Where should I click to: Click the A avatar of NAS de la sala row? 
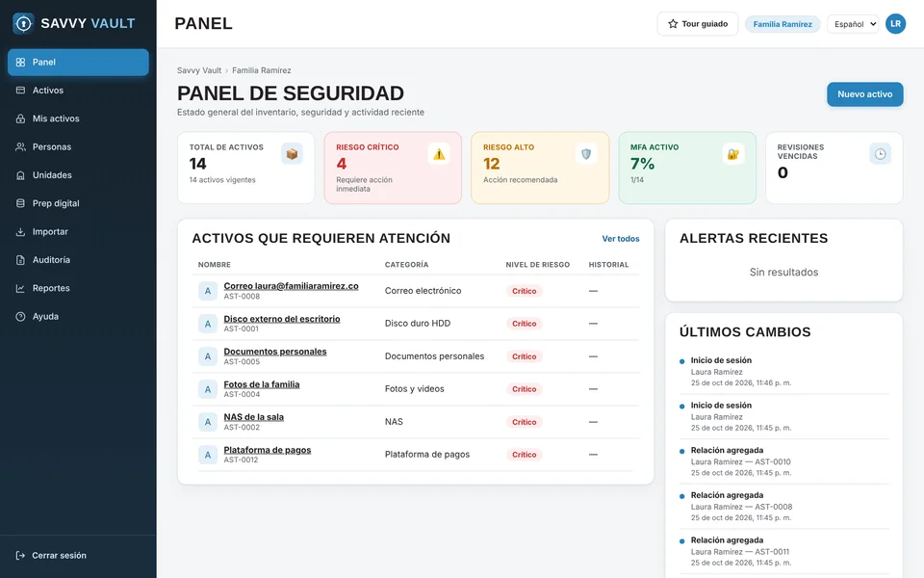tap(208, 422)
